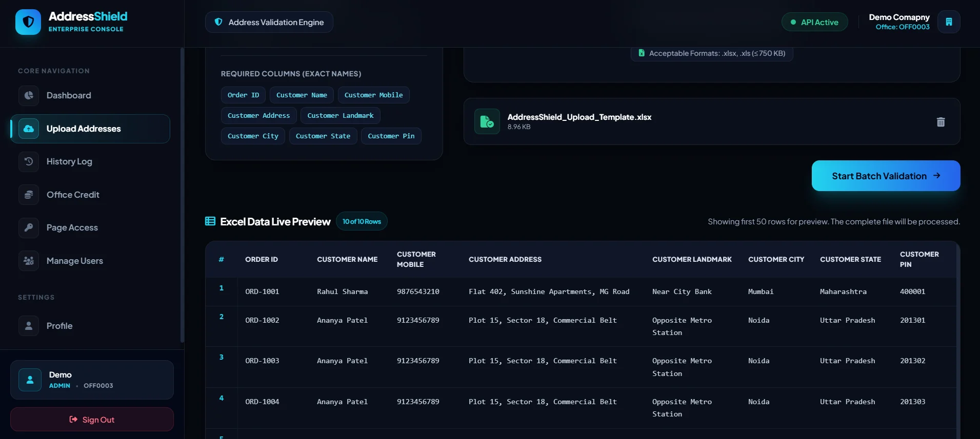Click the Demo admin avatar icon
This screenshot has width=980, height=439.
30,380
